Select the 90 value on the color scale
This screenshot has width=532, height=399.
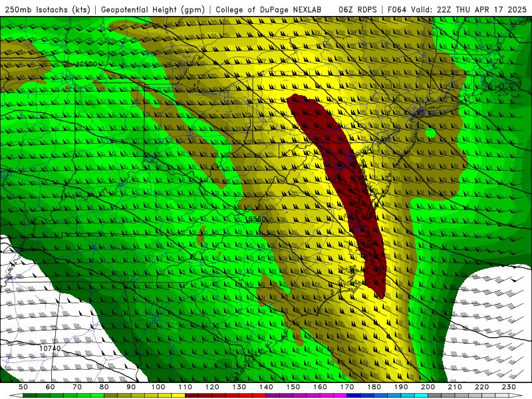pyautogui.click(x=131, y=387)
